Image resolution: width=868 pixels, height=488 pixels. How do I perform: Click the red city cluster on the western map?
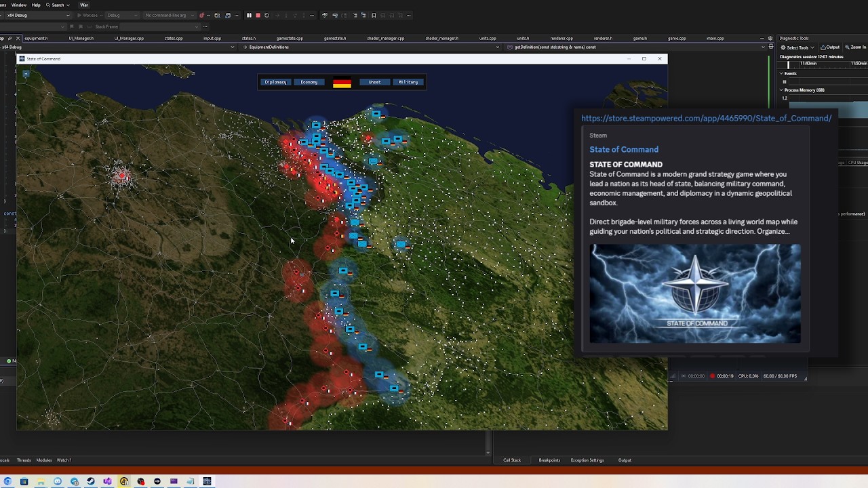coord(122,176)
